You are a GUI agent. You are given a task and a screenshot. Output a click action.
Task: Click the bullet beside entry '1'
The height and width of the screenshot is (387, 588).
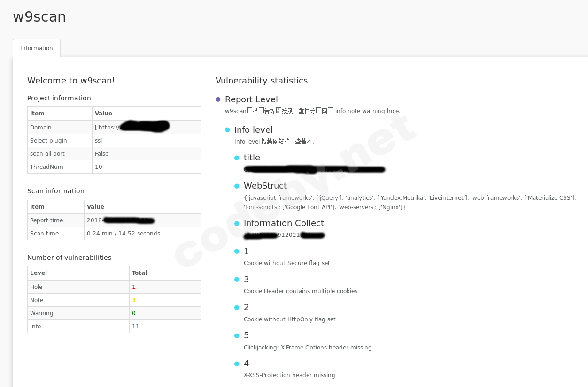(237, 252)
